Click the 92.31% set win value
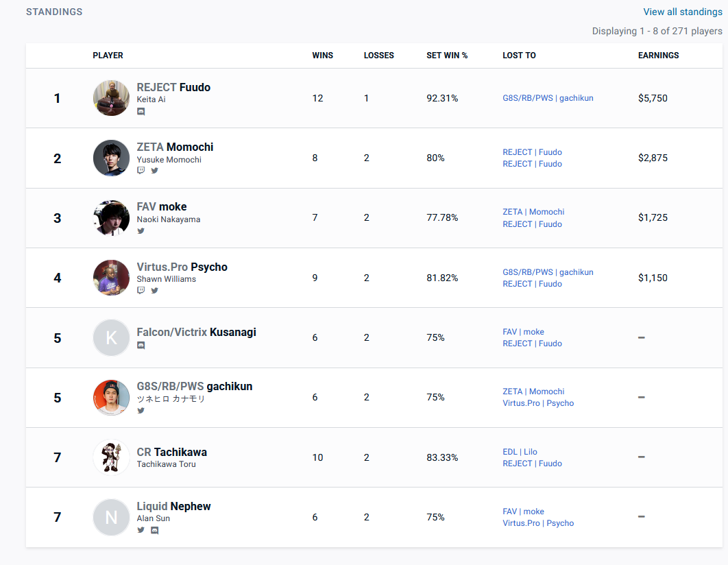The width and height of the screenshot is (728, 565). (x=442, y=98)
